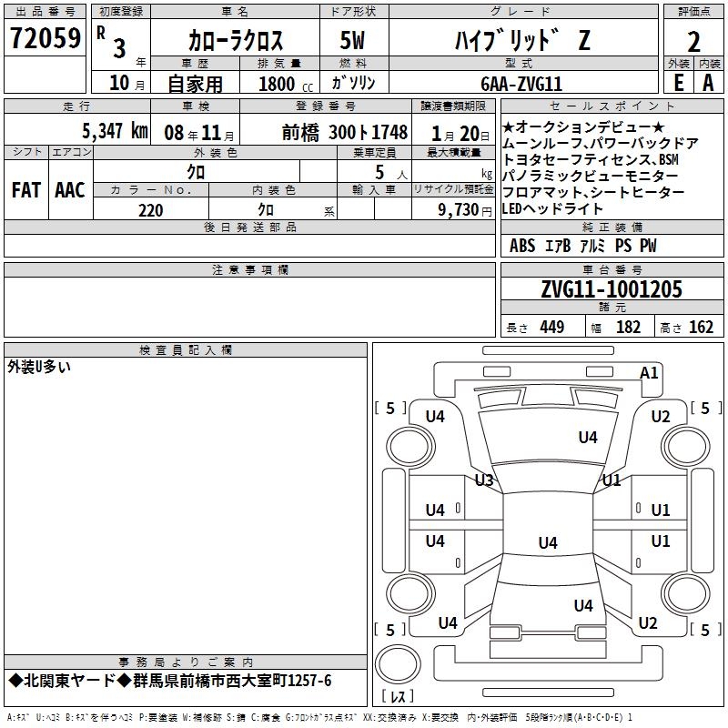728x728 pixels.
Task: Click the U3 mark on the diagram
Action: tap(484, 480)
